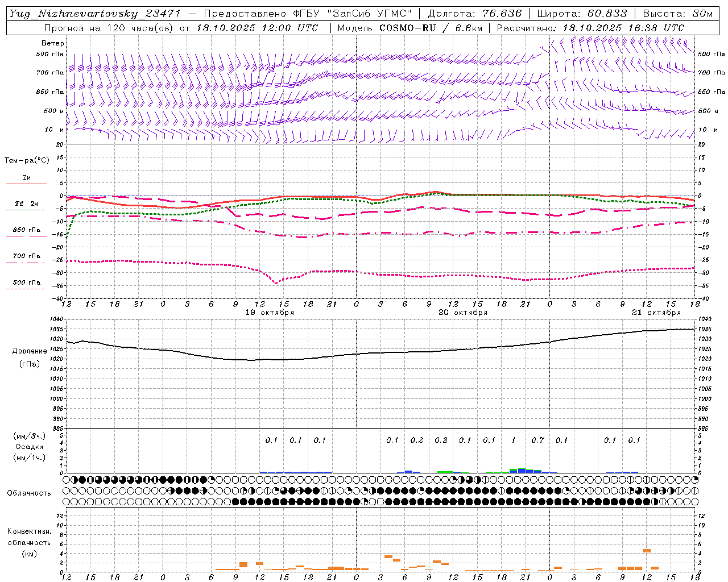The height and width of the screenshot is (582, 728).
Task: Click the station title Yug_Nizhnevartovsky_23471
Action: click(x=95, y=14)
